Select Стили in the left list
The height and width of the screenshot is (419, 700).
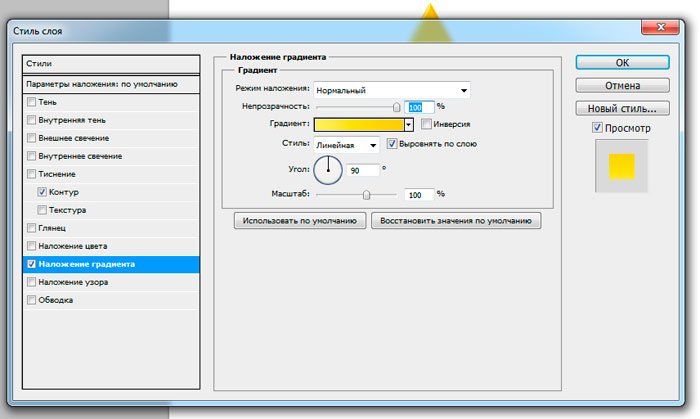point(110,64)
